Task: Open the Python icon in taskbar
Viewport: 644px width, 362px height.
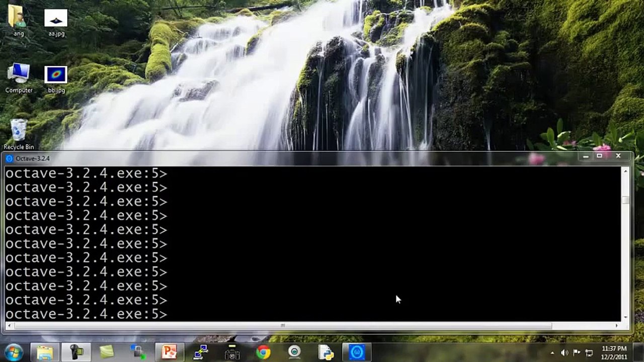Action: tap(326, 352)
